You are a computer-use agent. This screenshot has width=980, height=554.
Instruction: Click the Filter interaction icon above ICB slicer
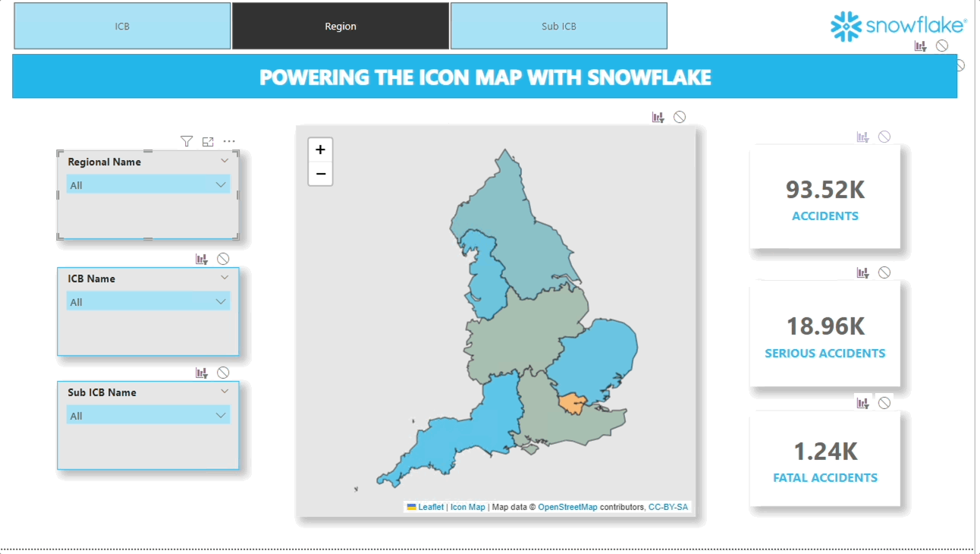tap(201, 258)
